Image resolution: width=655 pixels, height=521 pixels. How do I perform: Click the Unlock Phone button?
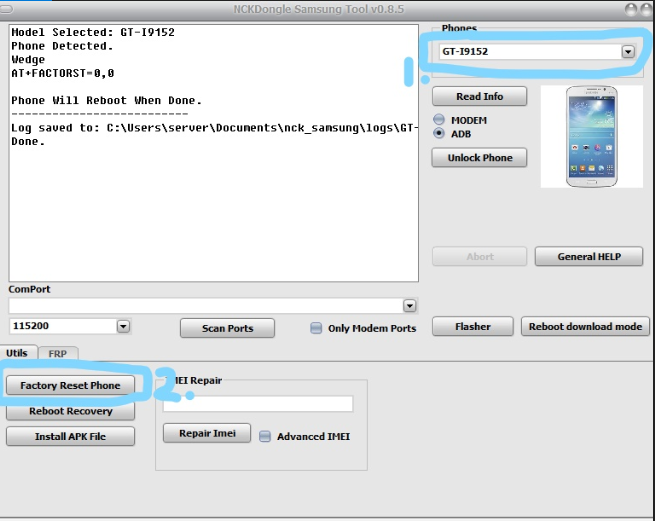pos(479,158)
